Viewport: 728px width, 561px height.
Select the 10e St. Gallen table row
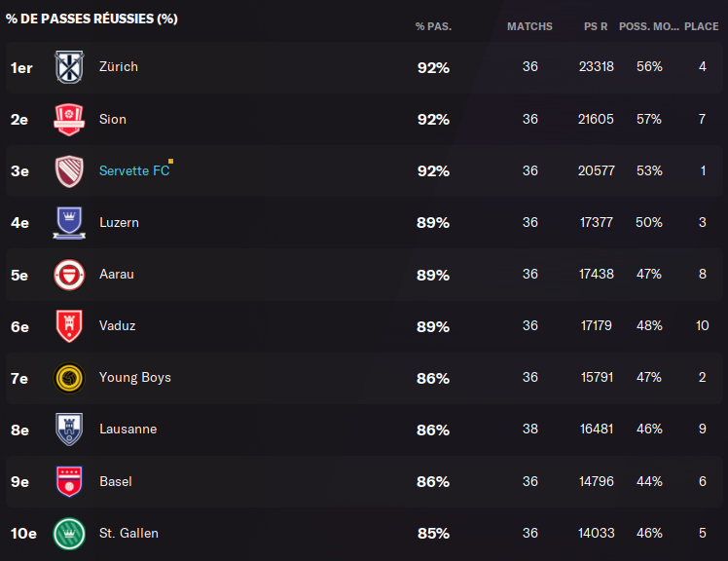(x=364, y=534)
